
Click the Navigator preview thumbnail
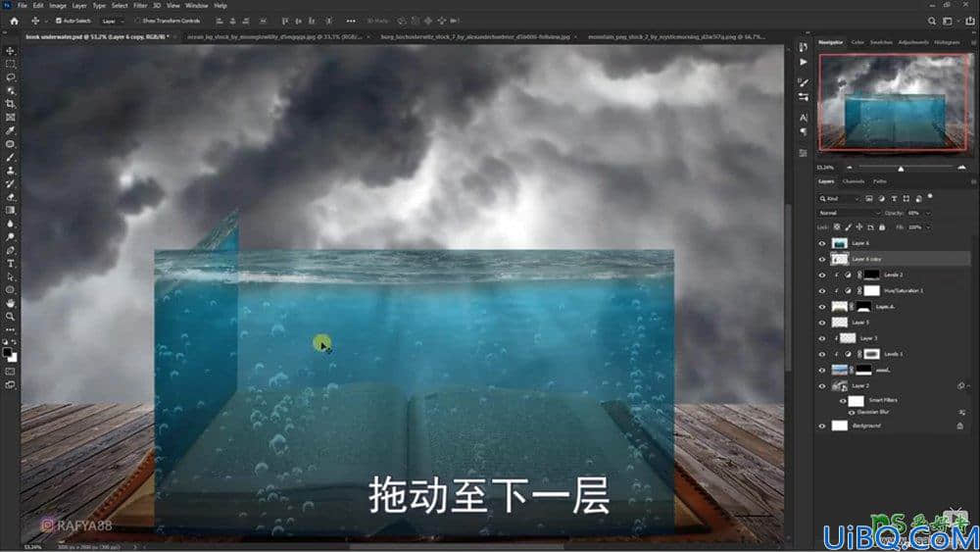pos(896,103)
